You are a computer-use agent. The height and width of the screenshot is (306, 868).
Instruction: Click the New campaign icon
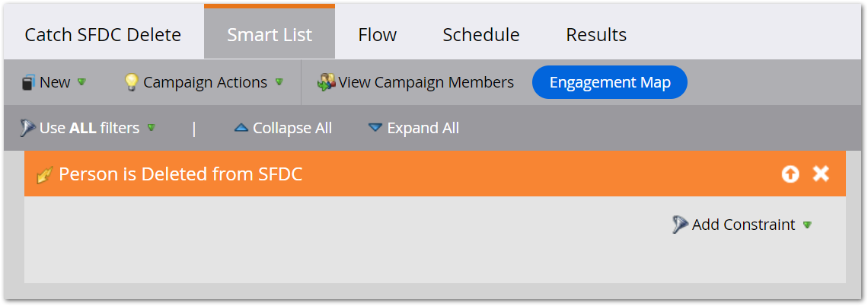pyautogui.click(x=28, y=82)
